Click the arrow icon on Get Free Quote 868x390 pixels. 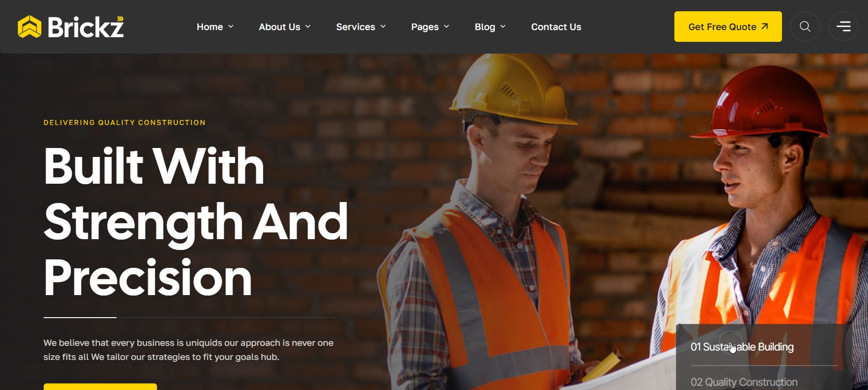765,26
